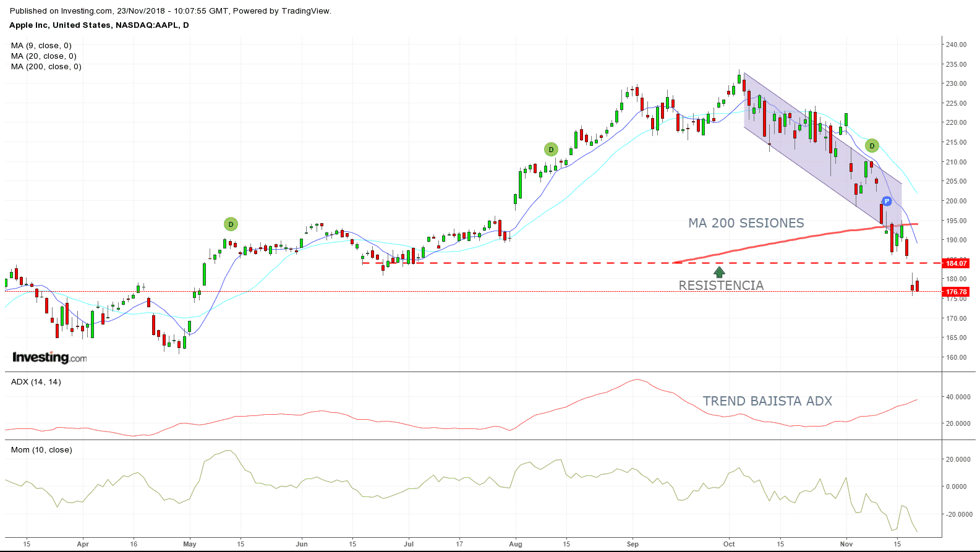Click the green D marker above May candles
The image size is (980, 552).
click(231, 224)
